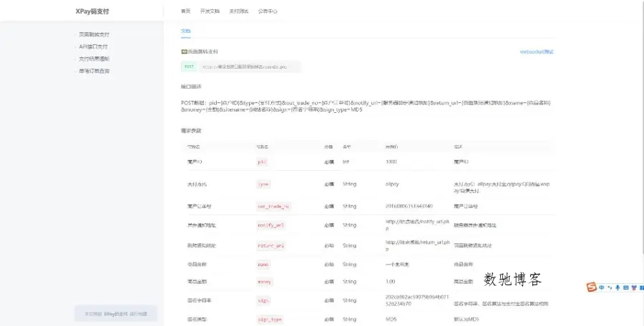This screenshot has height=326, width=644.
Task: Click the return_url.php example URL
Action: (x=417, y=245)
